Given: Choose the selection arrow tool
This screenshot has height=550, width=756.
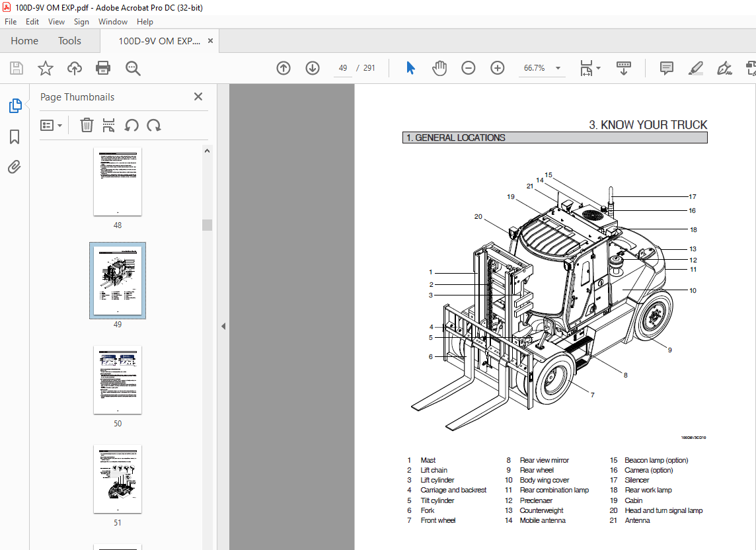Looking at the screenshot, I should tap(411, 68).
